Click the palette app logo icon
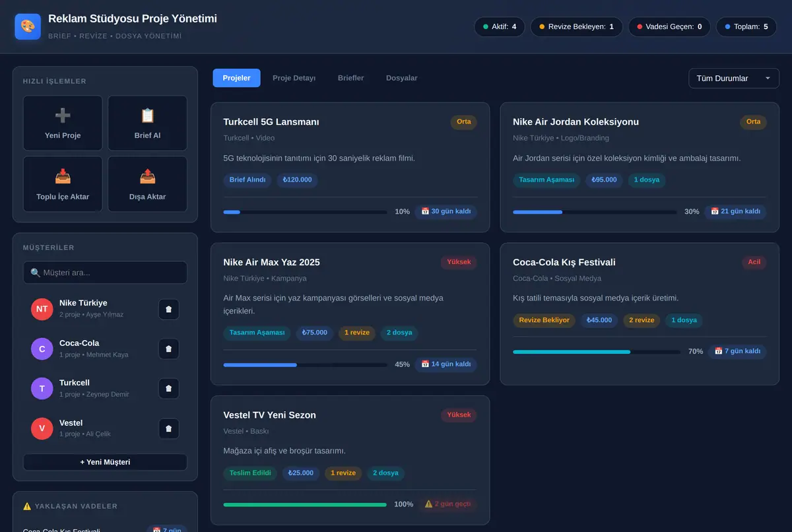The width and height of the screenshot is (792, 532). click(x=28, y=26)
